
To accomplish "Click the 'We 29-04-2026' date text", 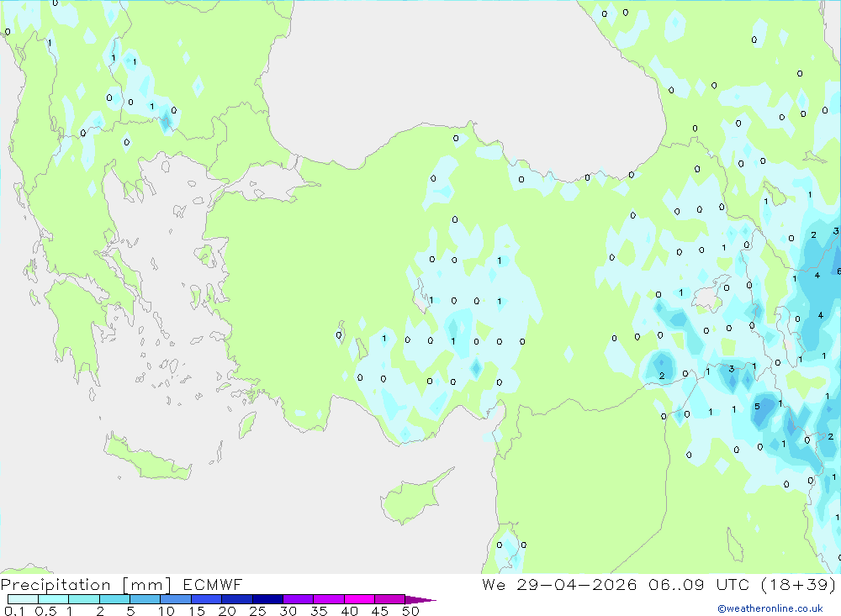I will click(x=559, y=584).
